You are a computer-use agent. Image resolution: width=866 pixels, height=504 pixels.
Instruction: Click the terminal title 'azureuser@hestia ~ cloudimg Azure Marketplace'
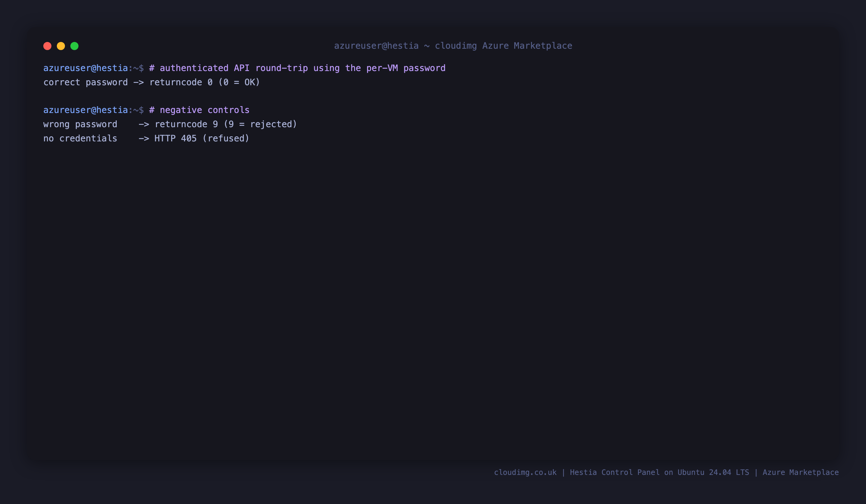(453, 46)
